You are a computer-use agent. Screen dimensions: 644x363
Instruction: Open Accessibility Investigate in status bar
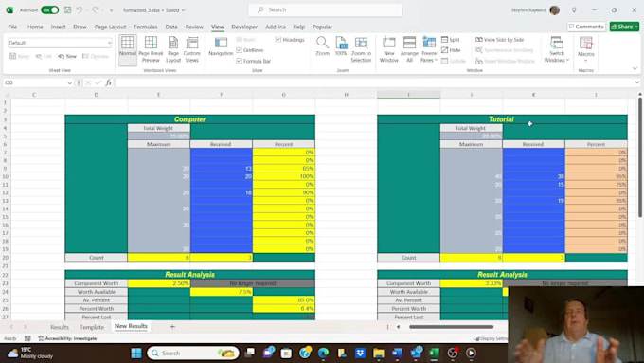pyautogui.click(x=68, y=338)
